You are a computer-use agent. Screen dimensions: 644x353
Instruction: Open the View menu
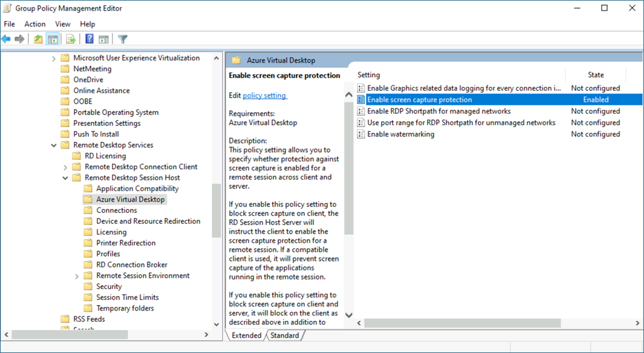(x=63, y=24)
